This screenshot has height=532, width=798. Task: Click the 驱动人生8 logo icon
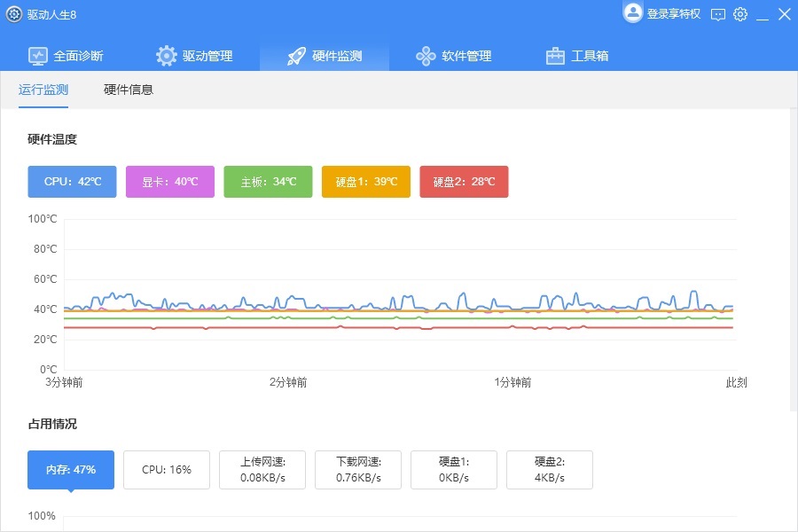(12, 13)
